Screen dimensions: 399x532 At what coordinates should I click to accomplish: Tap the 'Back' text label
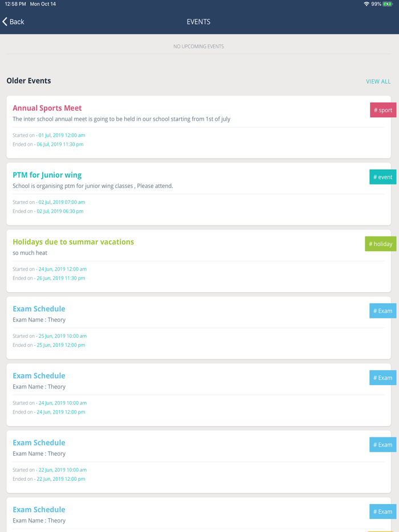[16, 22]
